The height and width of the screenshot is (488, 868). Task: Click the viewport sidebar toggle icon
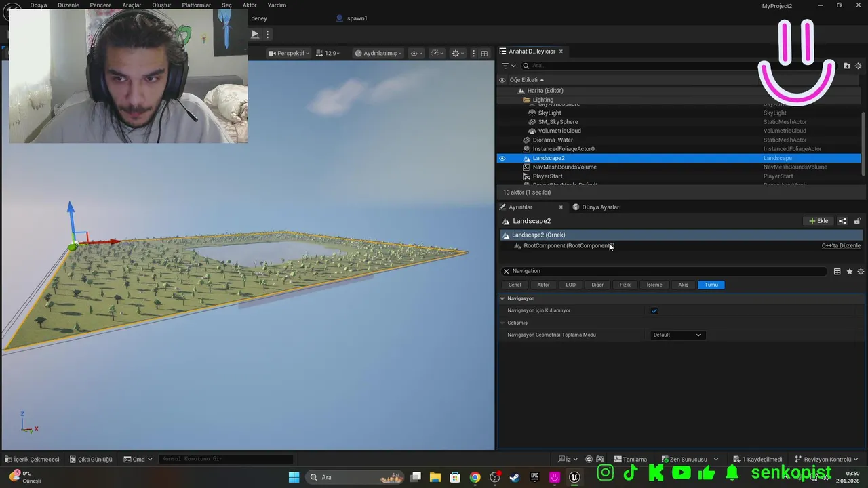coord(473,53)
